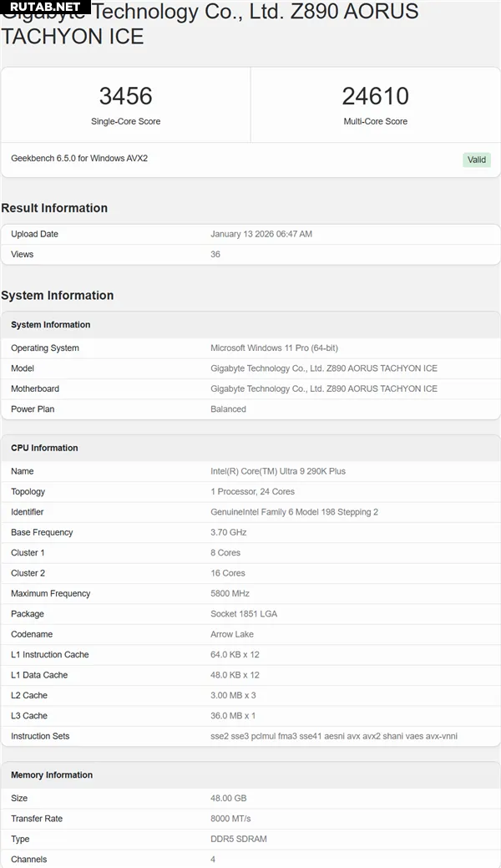Click the Result Information heading
The width and height of the screenshot is (501, 868).
pyautogui.click(x=54, y=208)
